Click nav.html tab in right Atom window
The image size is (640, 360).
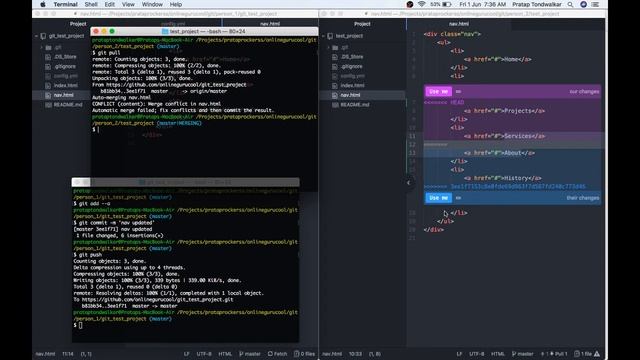pyautogui.click(x=459, y=24)
